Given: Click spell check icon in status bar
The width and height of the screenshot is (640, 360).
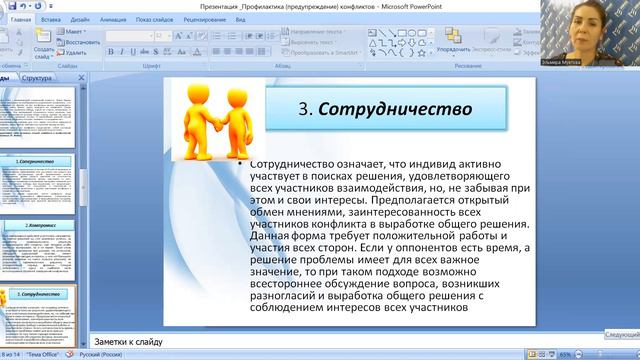Looking at the screenshot, I should [x=70, y=354].
